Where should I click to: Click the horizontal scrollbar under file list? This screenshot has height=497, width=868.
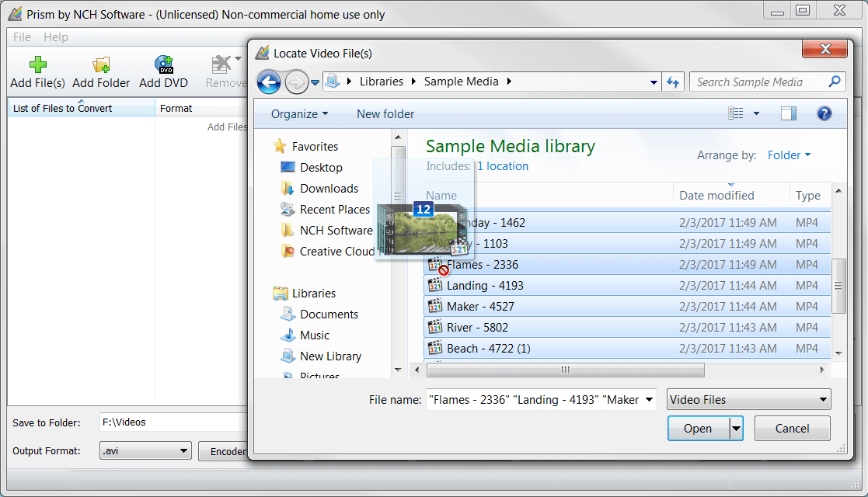pyautogui.click(x=565, y=370)
